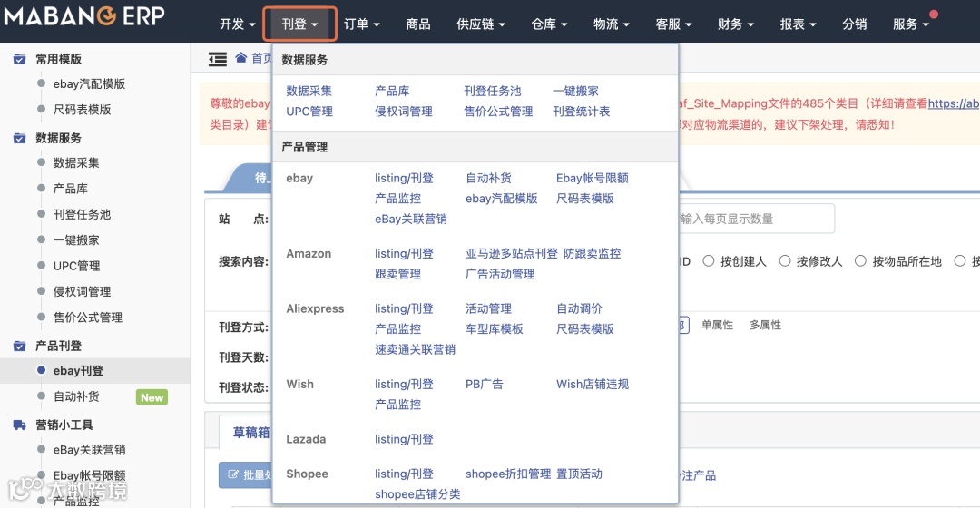Click the home breadcrumb house icon
The height and width of the screenshot is (508, 980).
coord(240,58)
